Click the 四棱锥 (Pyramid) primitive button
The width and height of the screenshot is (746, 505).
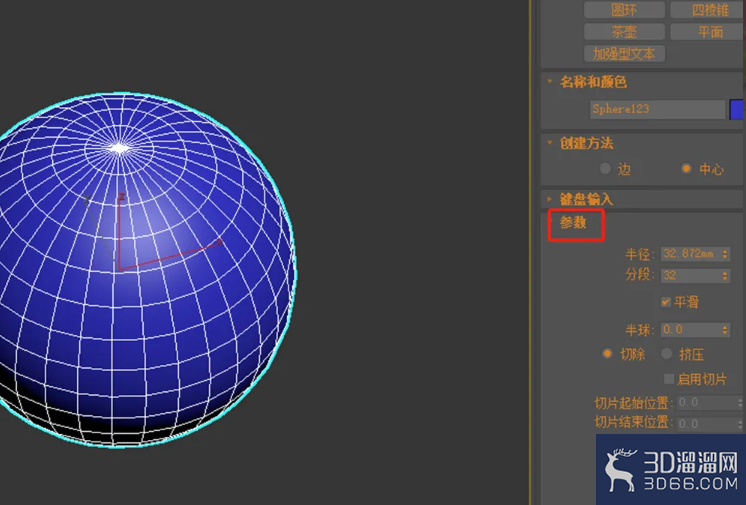point(707,10)
